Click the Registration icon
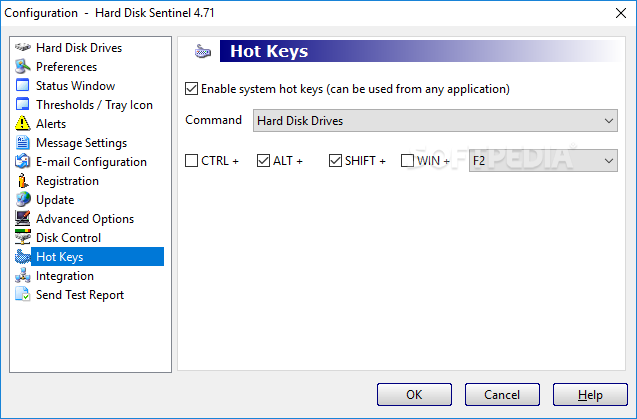 pyautogui.click(x=22, y=180)
